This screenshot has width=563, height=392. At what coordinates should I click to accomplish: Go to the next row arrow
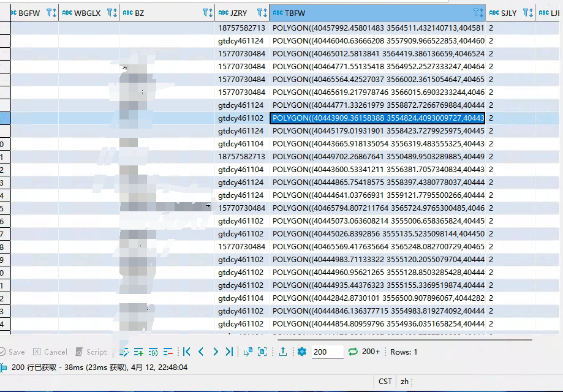coord(215,352)
